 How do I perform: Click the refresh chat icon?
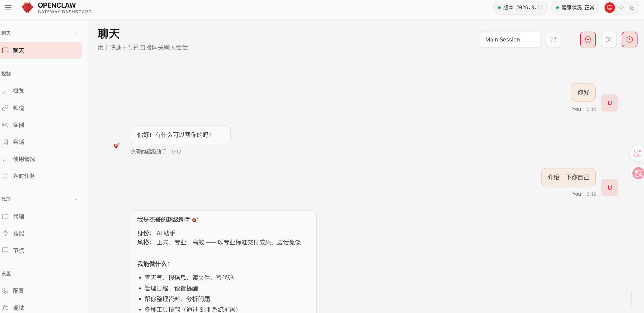(x=553, y=40)
